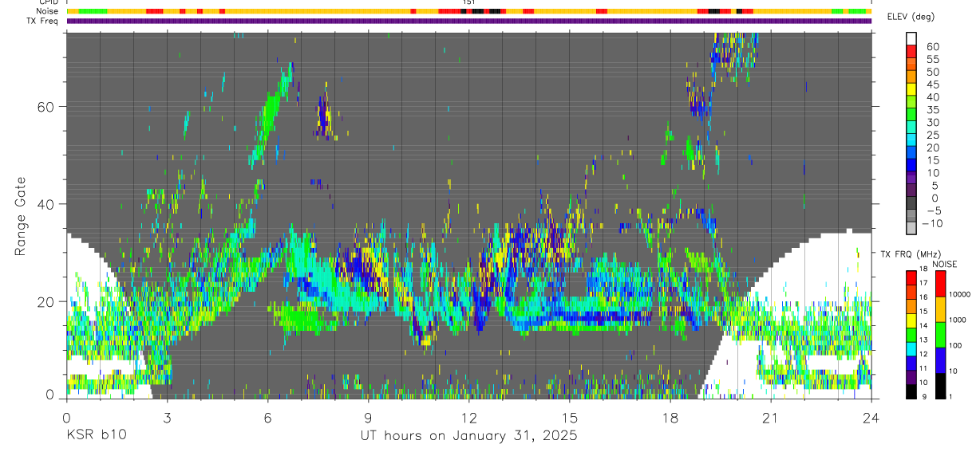This screenshot has height=452, width=980.
Task: Click the KSR b10 radar beam label
Action: click(x=95, y=435)
